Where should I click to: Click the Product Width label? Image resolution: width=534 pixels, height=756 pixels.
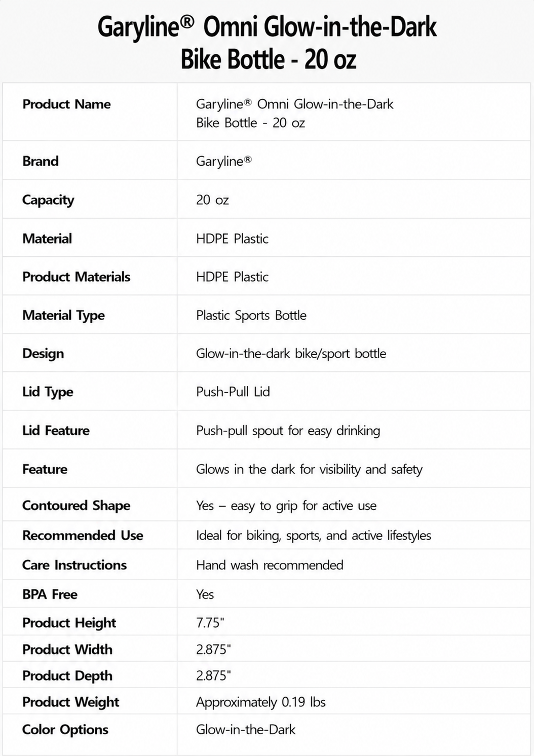tap(67, 649)
